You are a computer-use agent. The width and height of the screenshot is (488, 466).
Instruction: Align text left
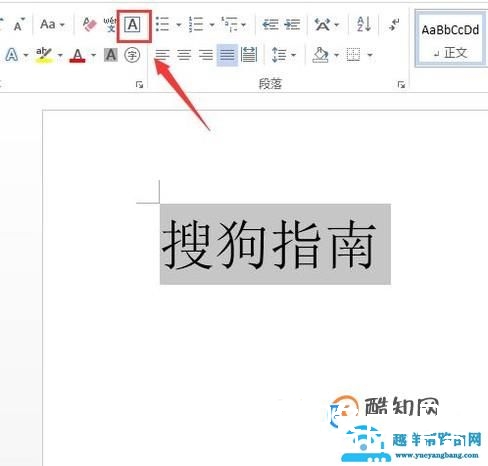click(163, 55)
